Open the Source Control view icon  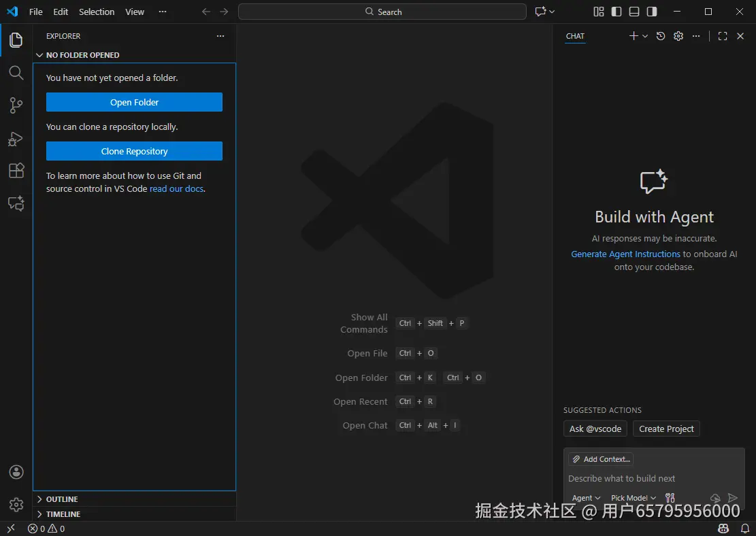(16, 105)
